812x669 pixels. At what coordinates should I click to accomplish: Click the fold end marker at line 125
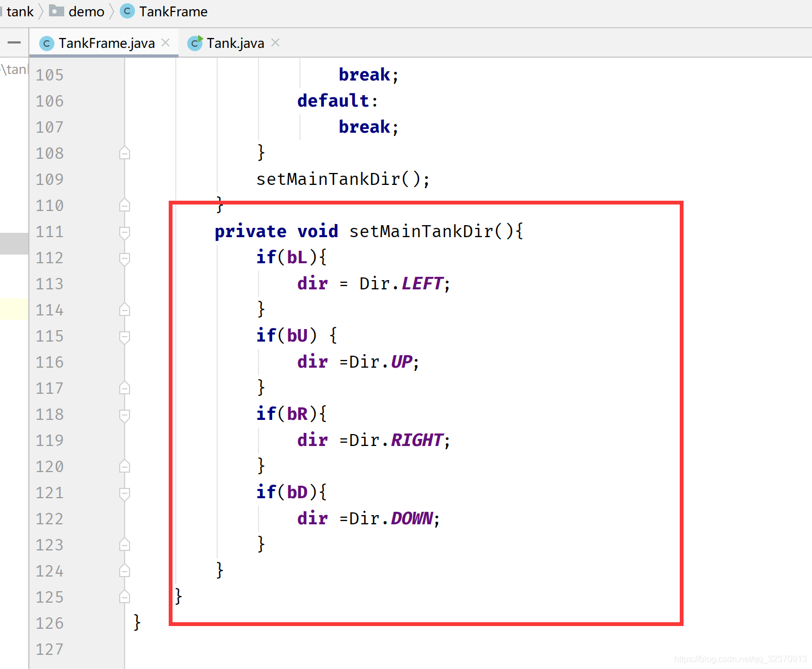(x=125, y=596)
